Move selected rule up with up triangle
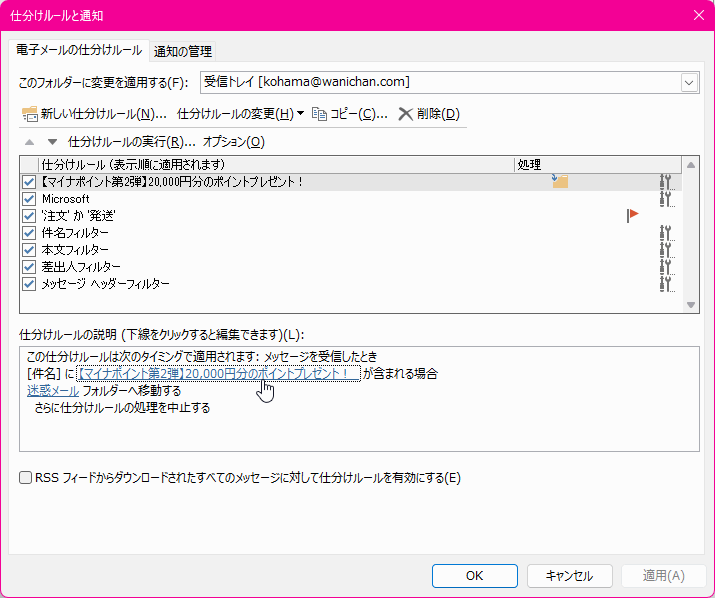The width and height of the screenshot is (715, 598). pos(30,142)
